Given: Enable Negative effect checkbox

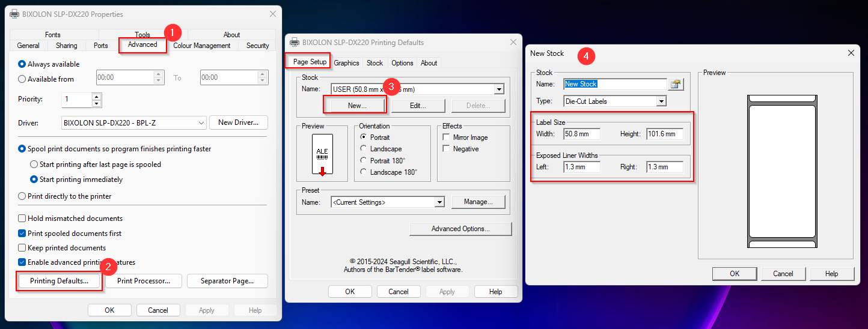Looking at the screenshot, I should (x=447, y=148).
